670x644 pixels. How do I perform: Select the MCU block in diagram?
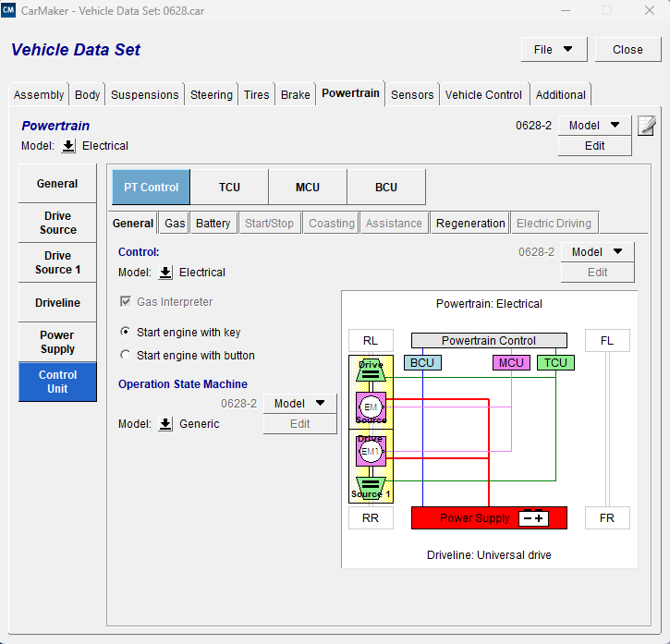click(511, 363)
